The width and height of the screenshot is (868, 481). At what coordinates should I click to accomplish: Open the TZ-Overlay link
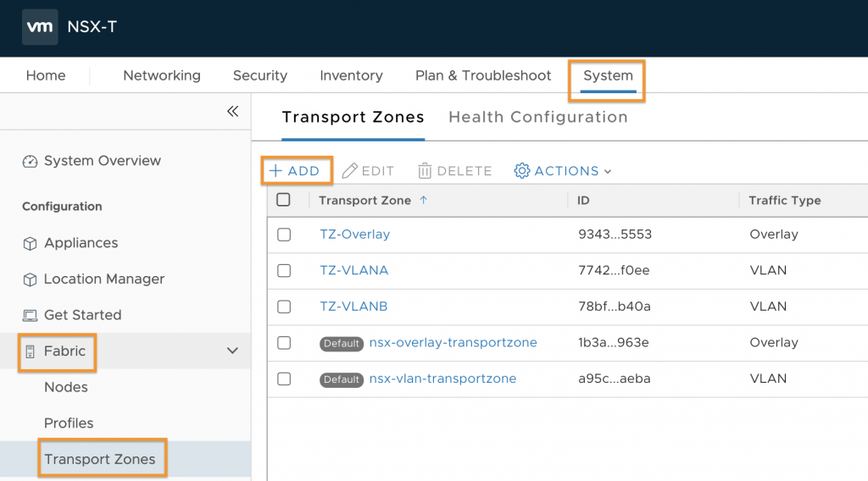click(355, 234)
